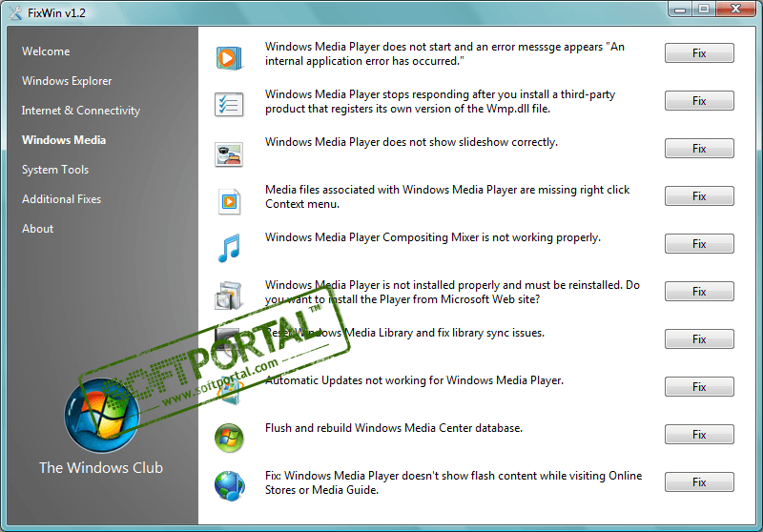The height and width of the screenshot is (532, 763).
Task: Click the FixWin wrench icon in title bar
Action: click(x=15, y=13)
